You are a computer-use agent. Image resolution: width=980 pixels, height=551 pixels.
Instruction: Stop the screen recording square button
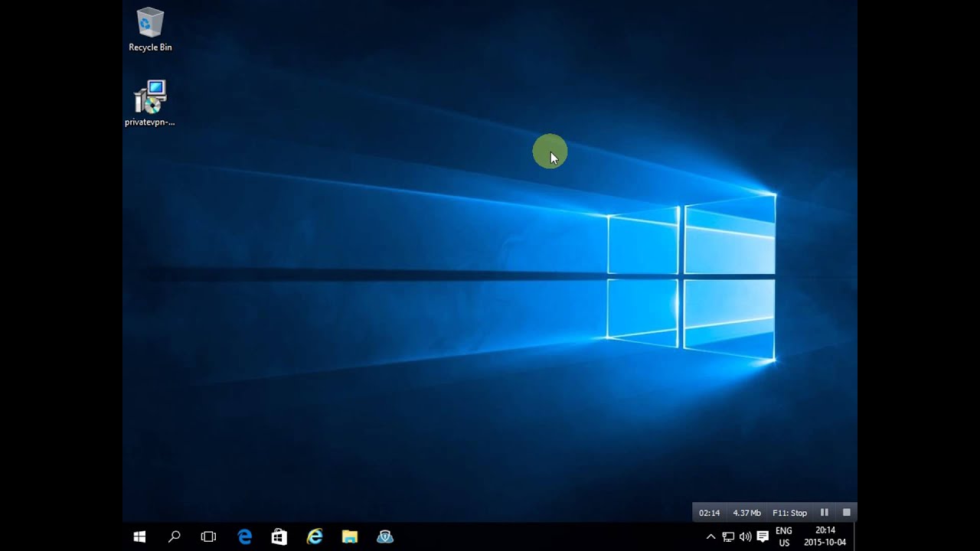(847, 513)
